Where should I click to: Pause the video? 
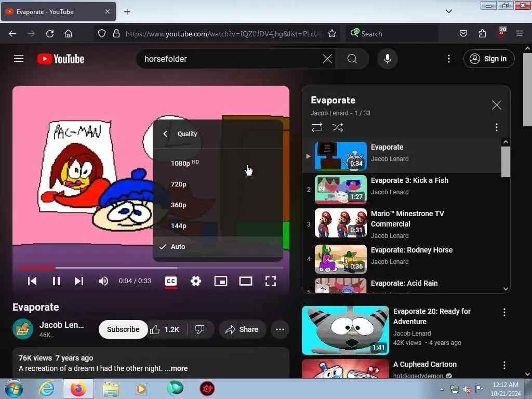(56, 281)
